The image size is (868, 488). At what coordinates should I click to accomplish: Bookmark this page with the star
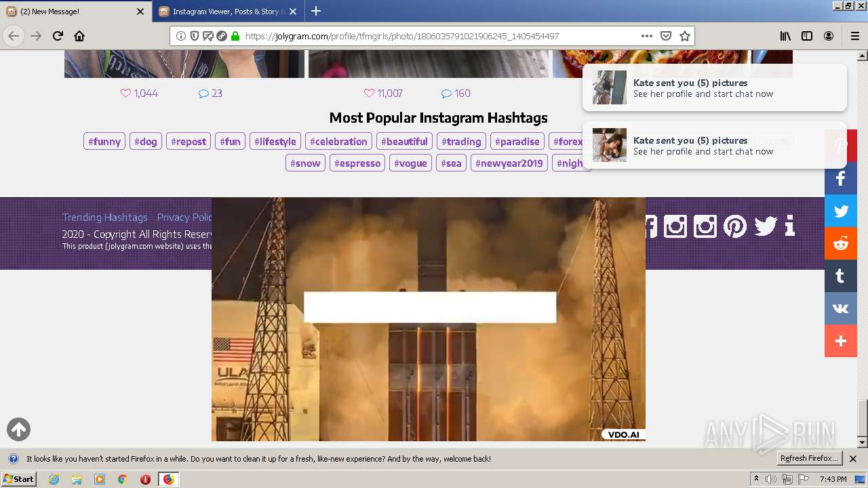685,36
